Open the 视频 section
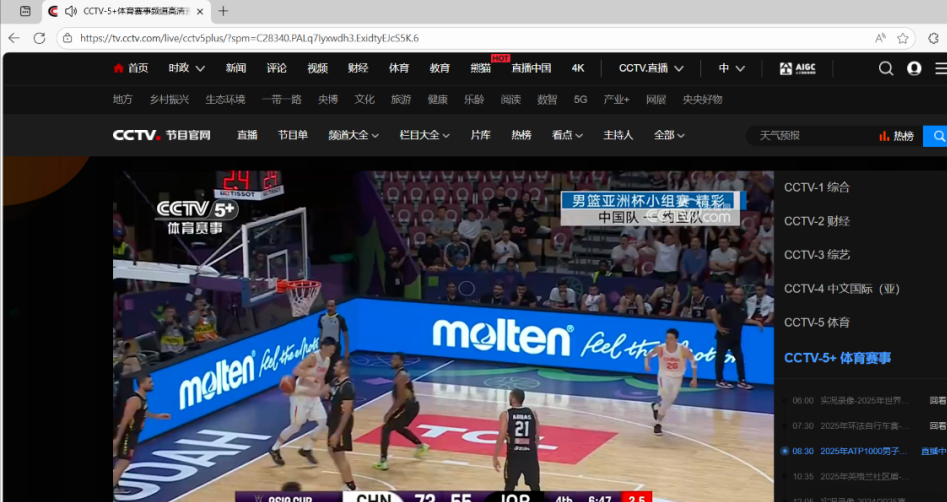 (x=318, y=68)
